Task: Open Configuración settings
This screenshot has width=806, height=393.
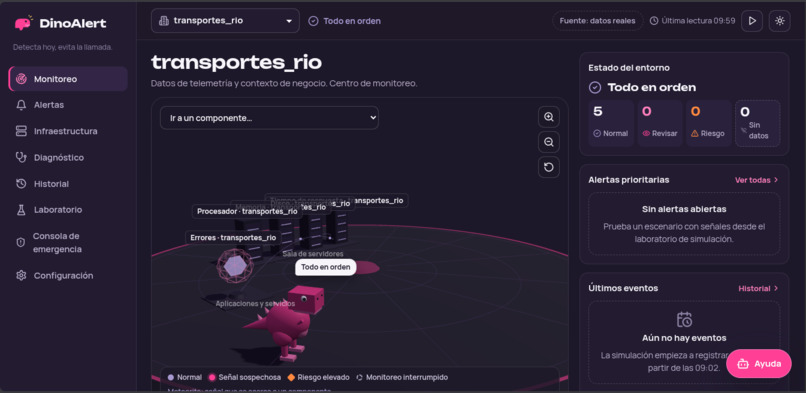Action: tap(68, 275)
